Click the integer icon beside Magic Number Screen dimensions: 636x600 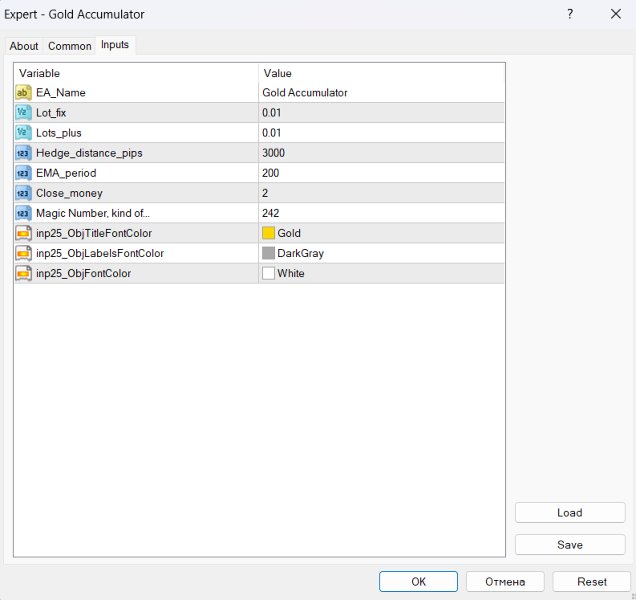pyautogui.click(x=24, y=213)
